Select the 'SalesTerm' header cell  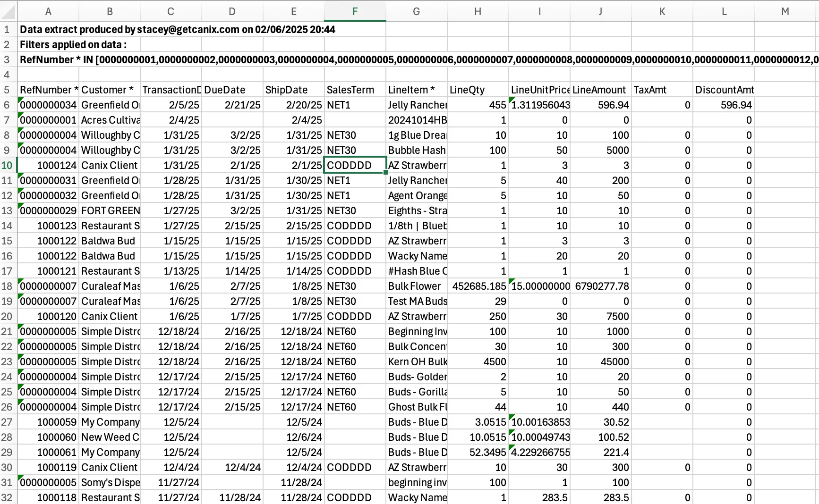point(355,90)
